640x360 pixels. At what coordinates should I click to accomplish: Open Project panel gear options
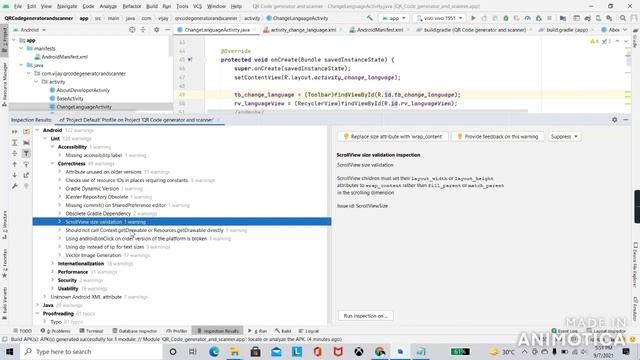156,30
